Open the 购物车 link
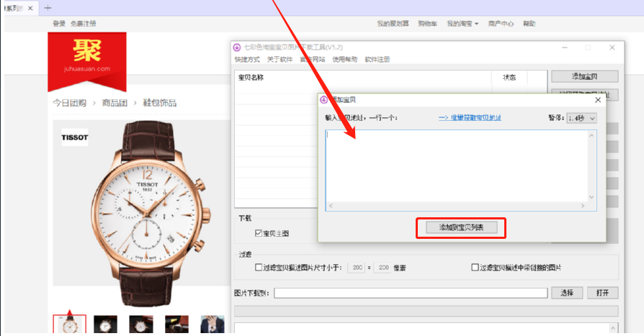This screenshot has height=336, width=644. click(428, 24)
